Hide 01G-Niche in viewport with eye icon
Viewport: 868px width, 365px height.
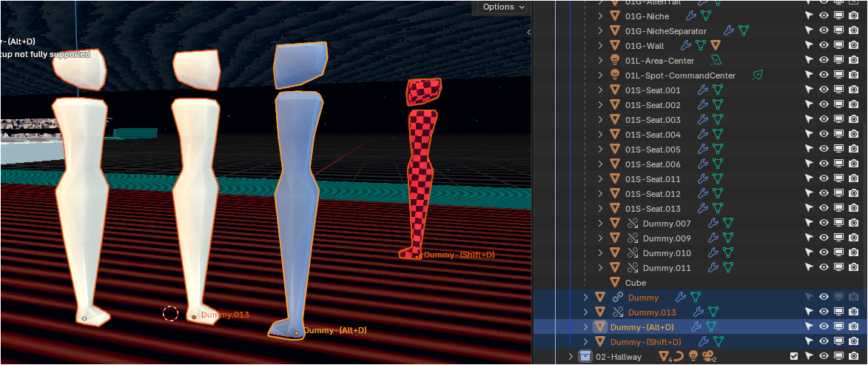tap(824, 16)
